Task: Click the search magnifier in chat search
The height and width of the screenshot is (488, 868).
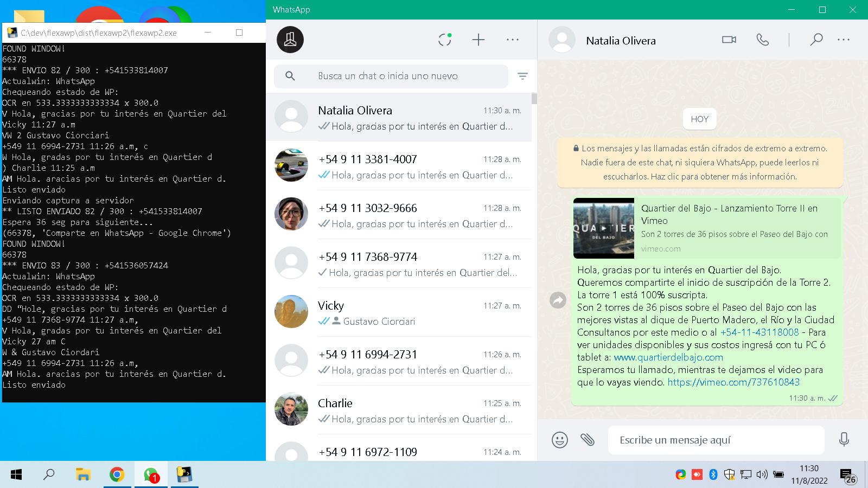Action: (290, 76)
